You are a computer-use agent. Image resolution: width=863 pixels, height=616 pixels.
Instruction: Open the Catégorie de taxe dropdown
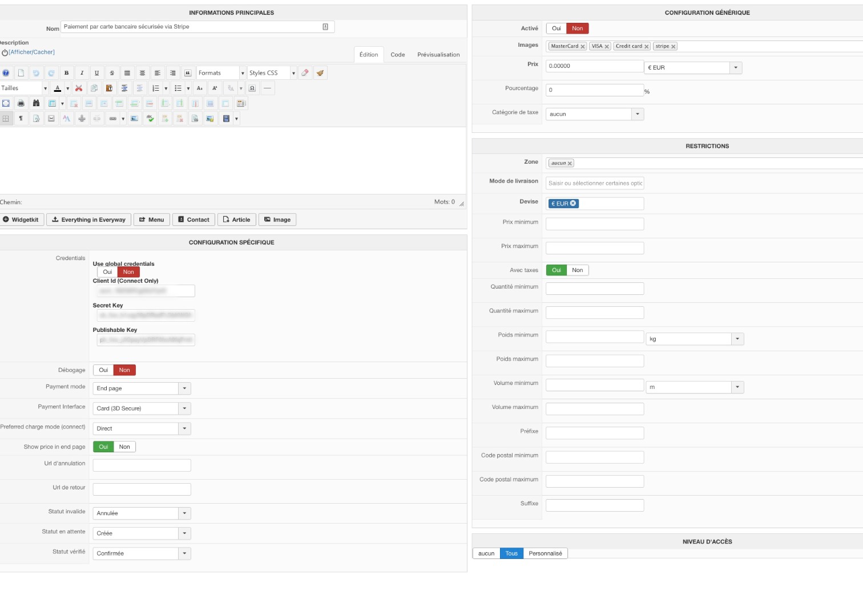595,114
